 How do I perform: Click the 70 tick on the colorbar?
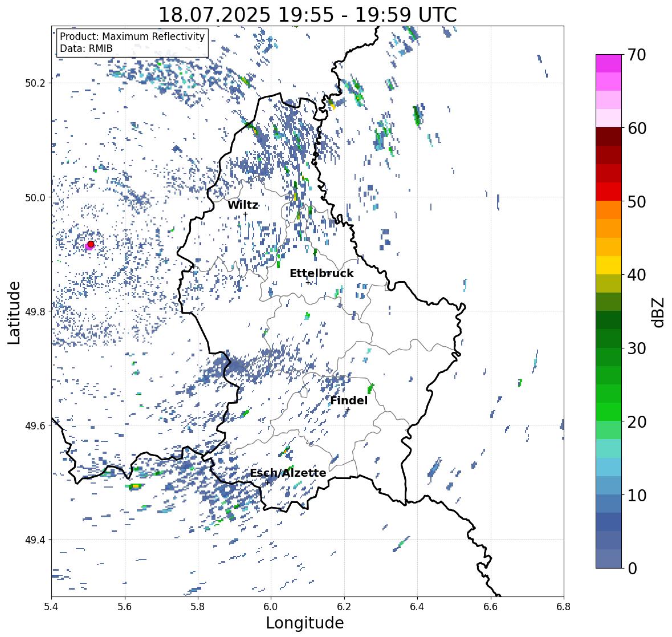(x=637, y=55)
